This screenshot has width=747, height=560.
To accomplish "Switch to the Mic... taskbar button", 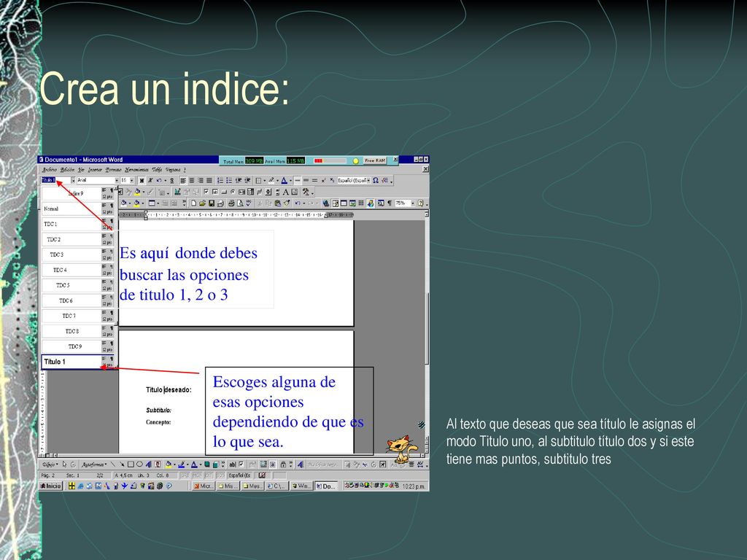I will pyautogui.click(x=204, y=486).
